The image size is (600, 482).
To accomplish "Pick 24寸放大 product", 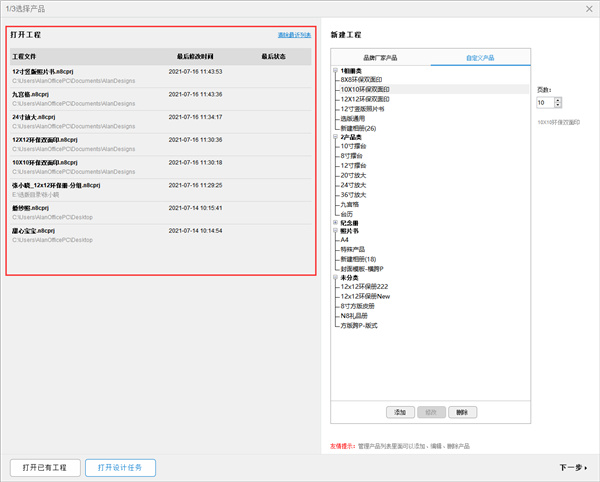I will click(353, 185).
